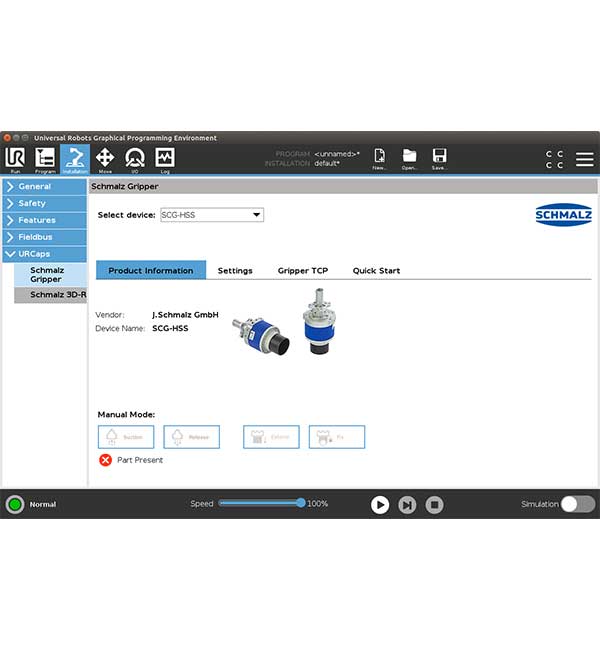Open the Log graph icon
The image size is (600, 650).
165,158
